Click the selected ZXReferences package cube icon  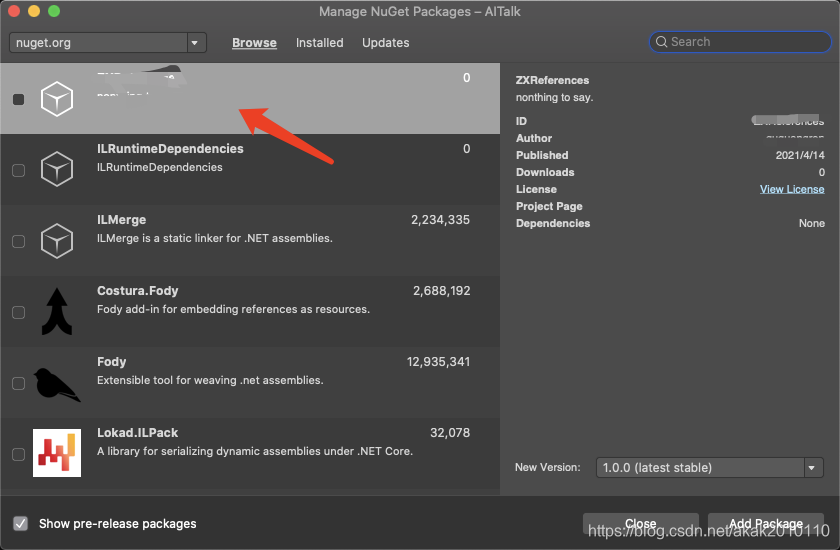click(57, 99)
